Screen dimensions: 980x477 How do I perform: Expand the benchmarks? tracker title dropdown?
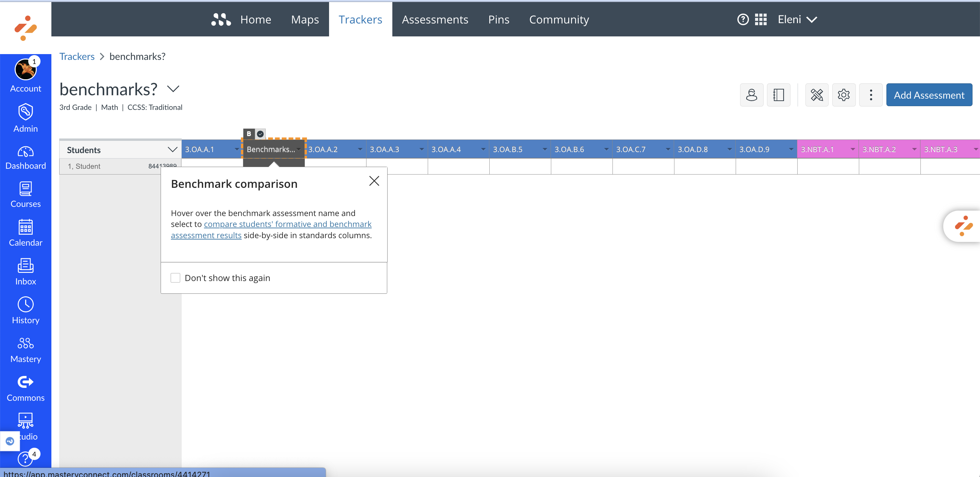[x=173, y=89]
